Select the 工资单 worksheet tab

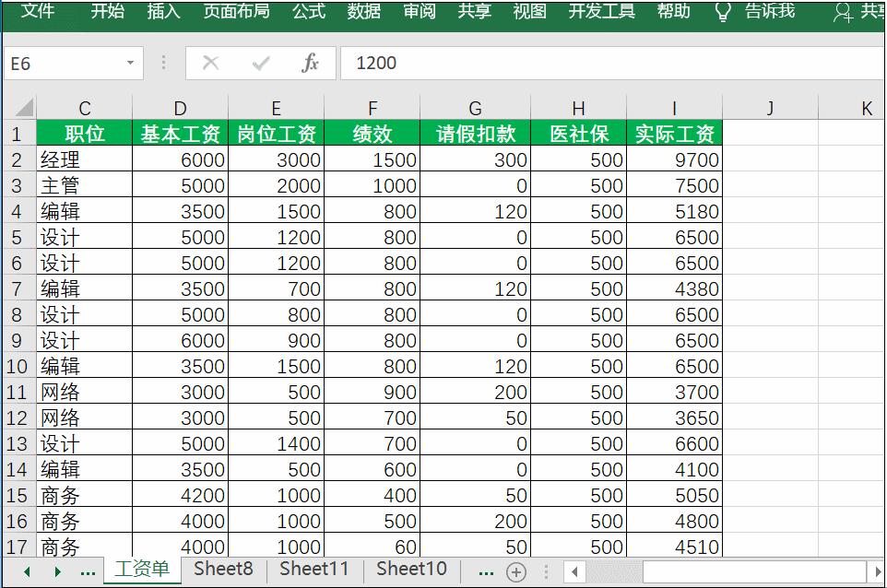143,570
